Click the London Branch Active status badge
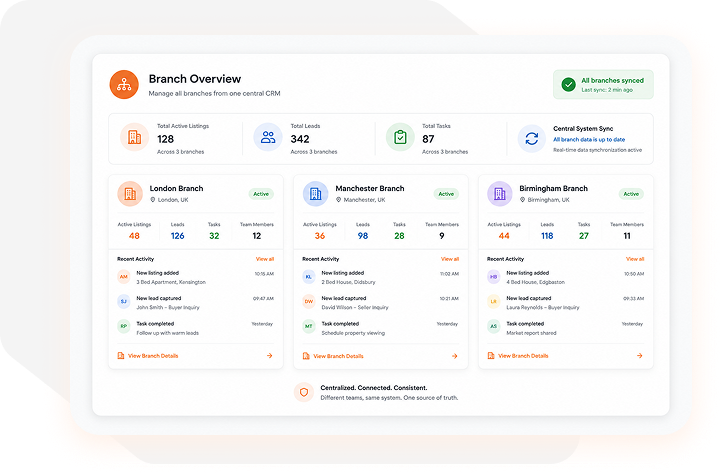Image resolution: width=722 pixels, height=474 pixels. (x=261, y=194)
